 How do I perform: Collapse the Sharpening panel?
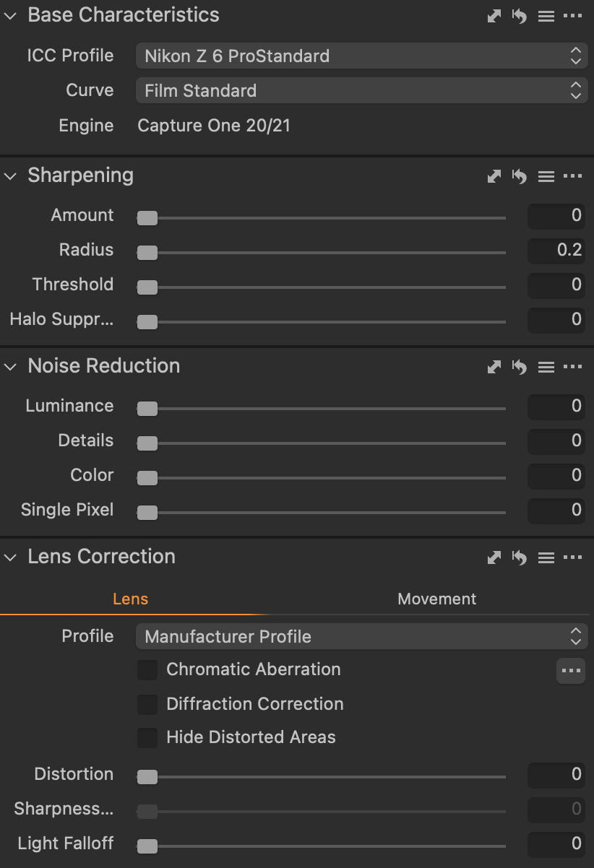pos(10,176)
